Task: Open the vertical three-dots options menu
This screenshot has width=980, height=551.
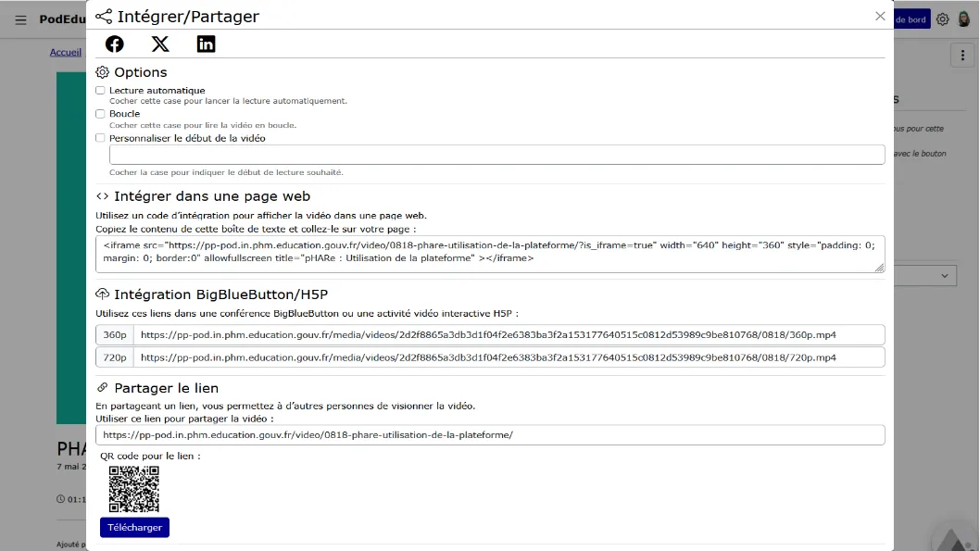Action: tap(962, 56)
